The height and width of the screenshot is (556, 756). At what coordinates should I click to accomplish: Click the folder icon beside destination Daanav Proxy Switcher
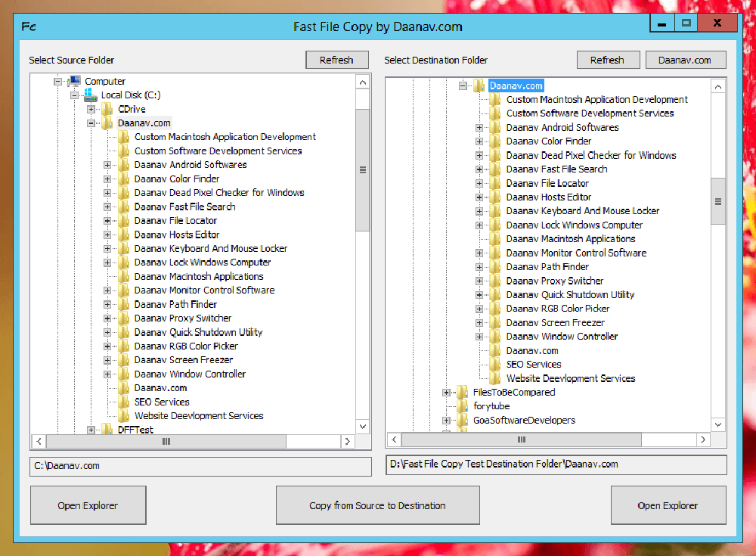(x=495, y=281)
